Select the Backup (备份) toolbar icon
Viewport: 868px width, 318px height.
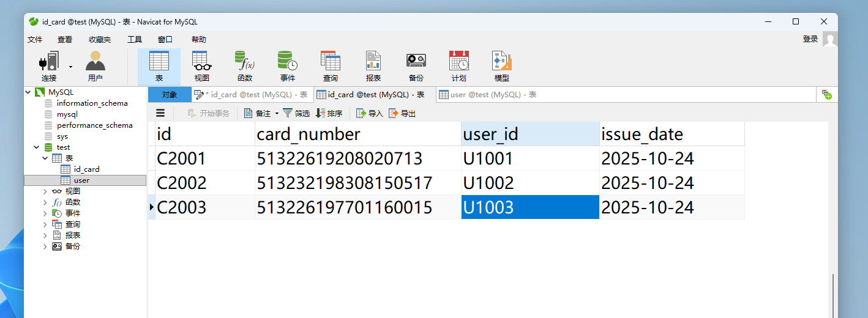click(416, 67)
